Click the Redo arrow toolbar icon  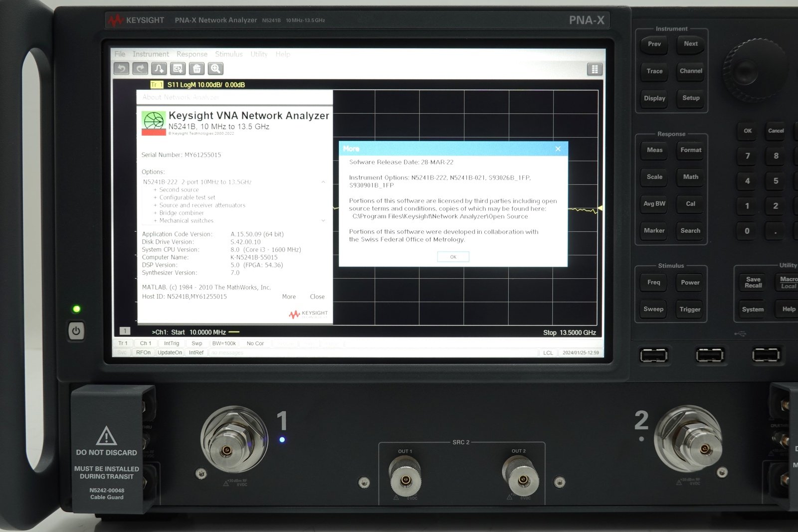tap(140, 69)
